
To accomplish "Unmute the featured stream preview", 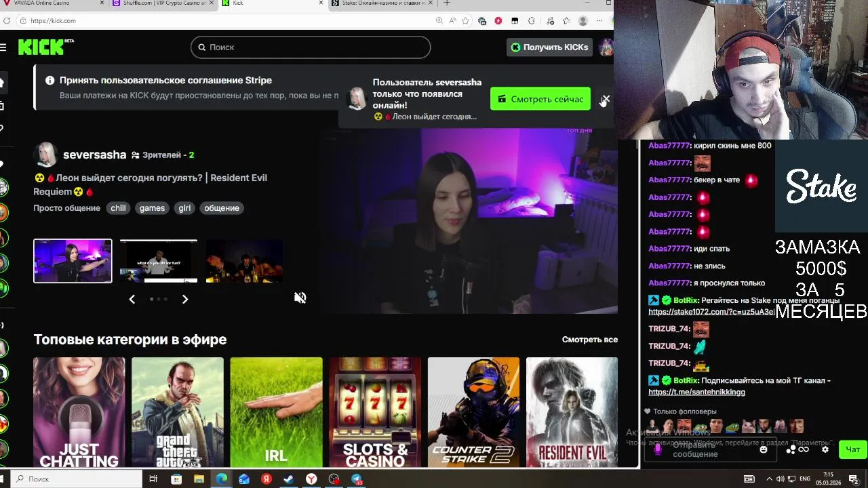I will (300, 298).
